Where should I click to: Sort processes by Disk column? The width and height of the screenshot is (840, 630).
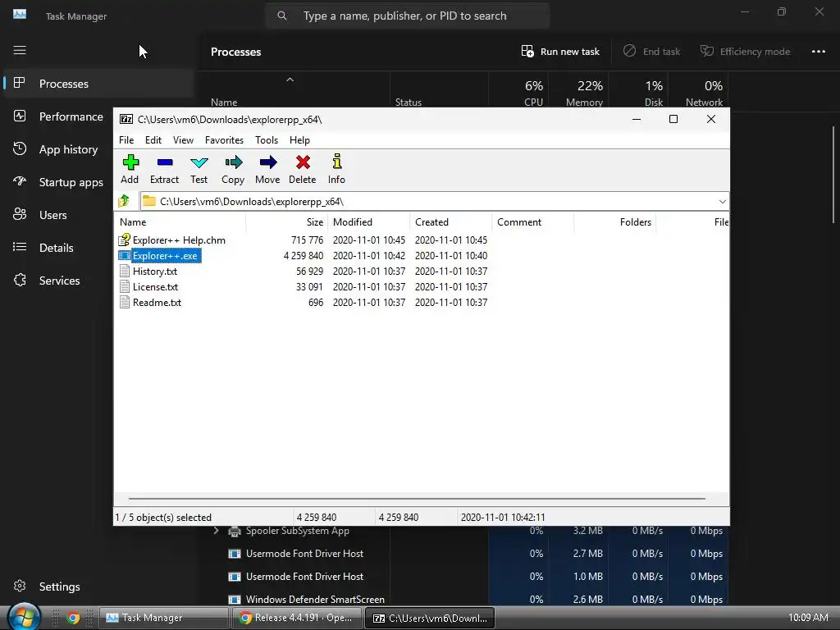[638, 92]
